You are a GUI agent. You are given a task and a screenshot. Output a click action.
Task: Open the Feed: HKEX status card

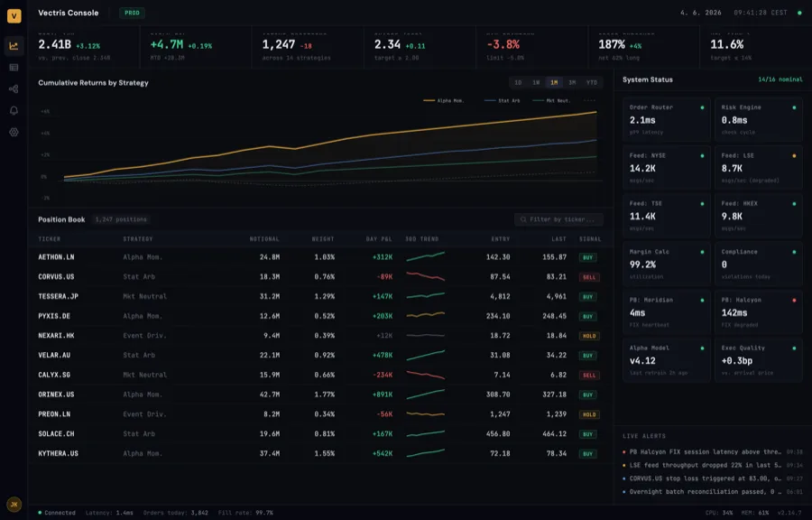[x=759, y=216]
